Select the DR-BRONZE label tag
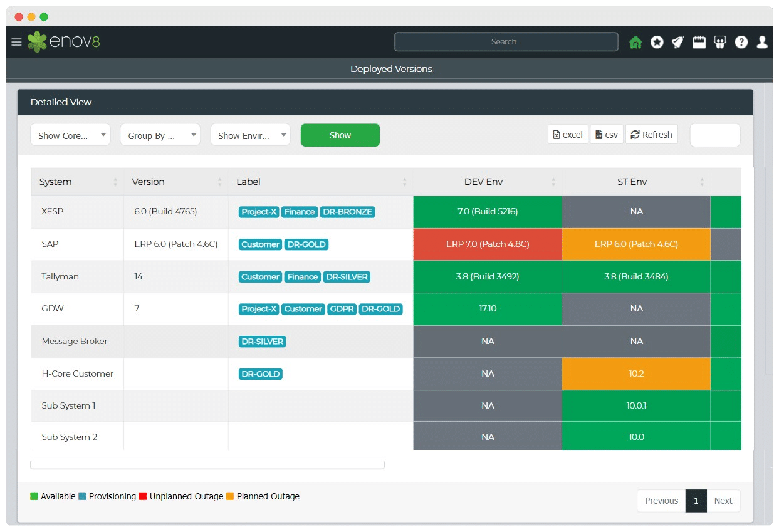The image size is (779, 532). coord(347,212)
